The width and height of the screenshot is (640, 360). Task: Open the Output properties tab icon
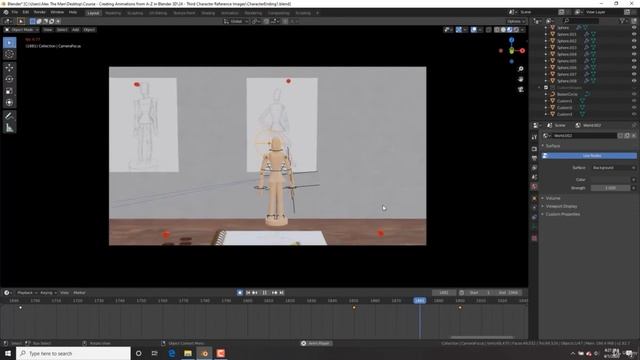(x=534, y=158)
